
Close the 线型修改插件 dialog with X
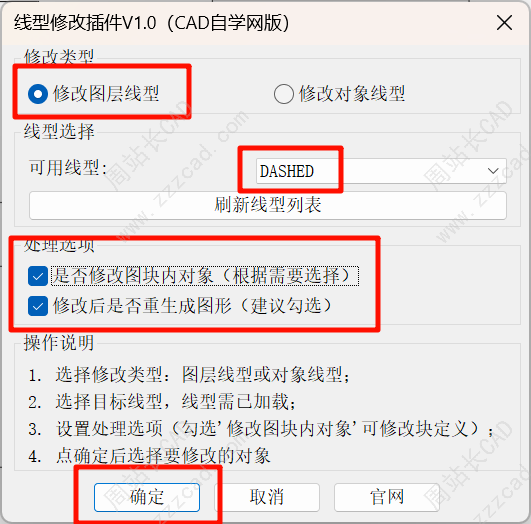pos(504,23)
